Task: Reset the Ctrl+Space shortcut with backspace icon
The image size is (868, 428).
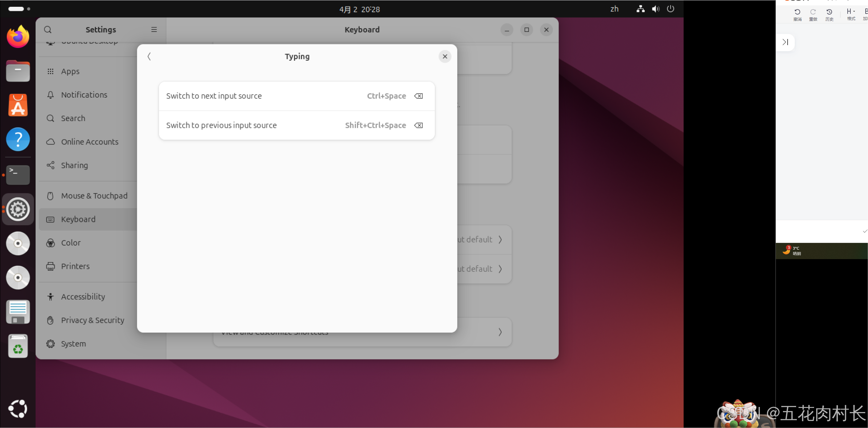Action: pos(419,96)
